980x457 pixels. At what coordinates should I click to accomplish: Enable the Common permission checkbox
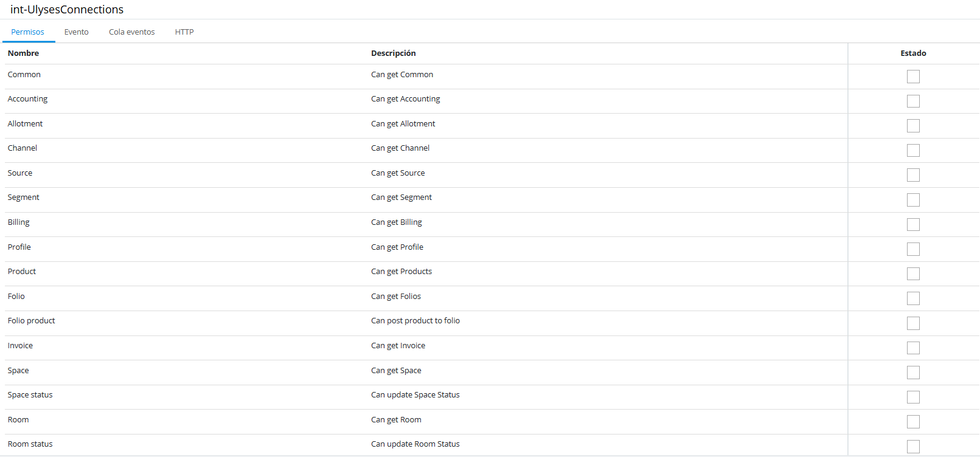click(x=913, y=77)
